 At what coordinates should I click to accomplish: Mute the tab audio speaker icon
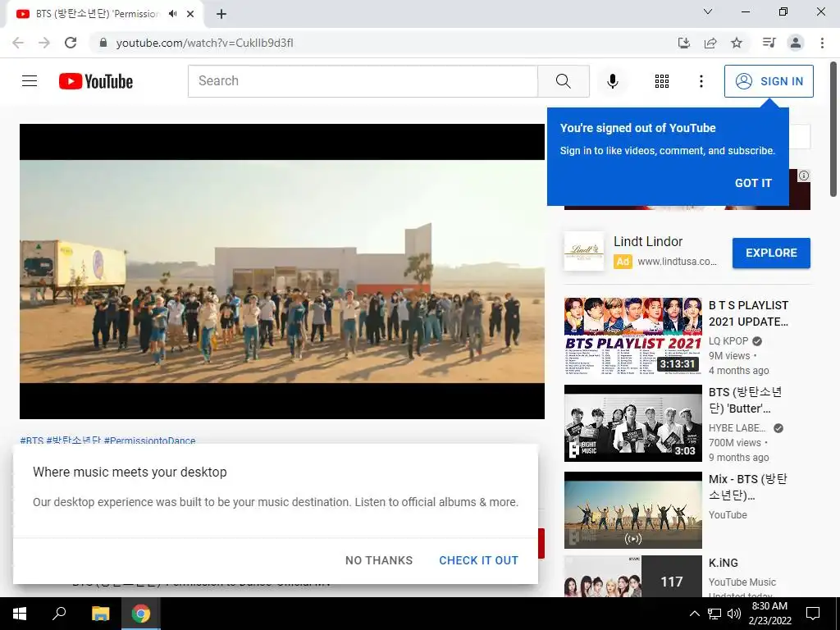tap(172, 14)
